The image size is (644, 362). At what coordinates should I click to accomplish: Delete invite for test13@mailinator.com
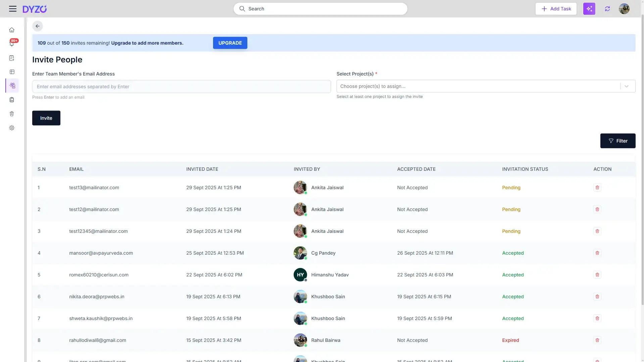click(x=597, y=188)
